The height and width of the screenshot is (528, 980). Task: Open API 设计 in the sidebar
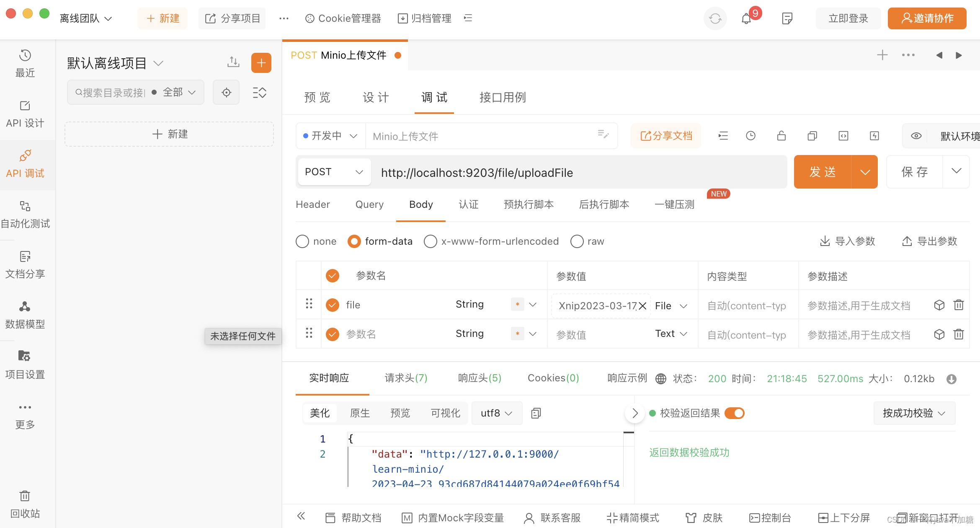click(x=25, y=114)
